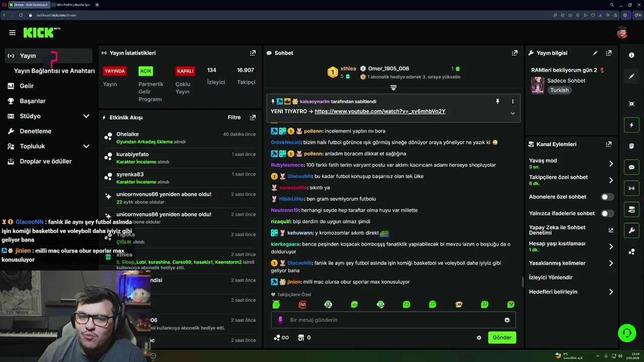Click the wrench icon in right sidebar

[631, 231]
